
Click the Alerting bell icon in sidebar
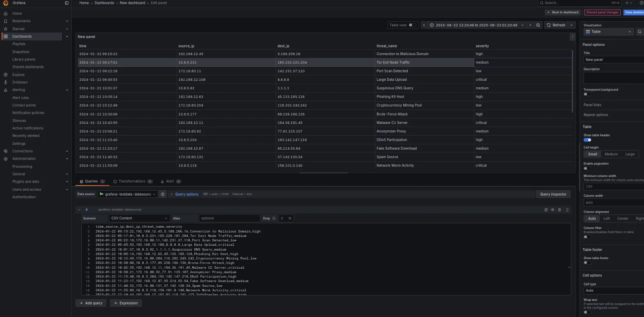pos(6,90)
